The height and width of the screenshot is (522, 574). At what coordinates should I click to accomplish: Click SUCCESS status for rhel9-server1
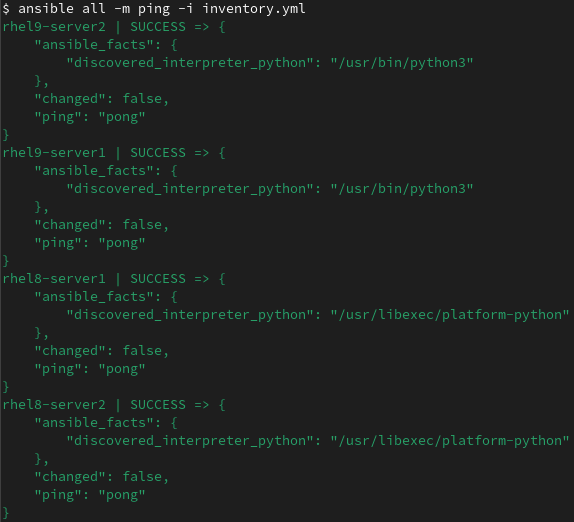point(158,153)
